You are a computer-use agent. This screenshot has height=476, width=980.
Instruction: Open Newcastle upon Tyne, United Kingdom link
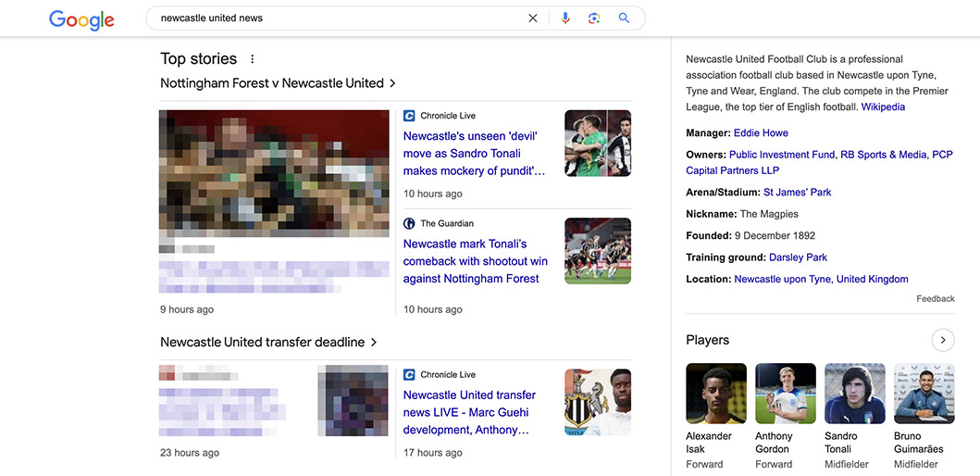821,279
